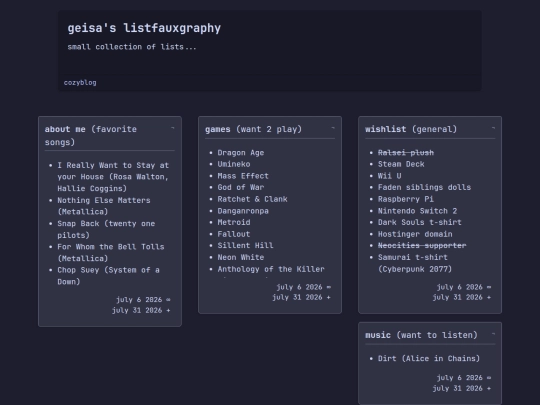This screenshot has width=540, height=405.
Task: Collapse the about me favorite songs card
Action: pyautogui.click(x=173, y=128)
